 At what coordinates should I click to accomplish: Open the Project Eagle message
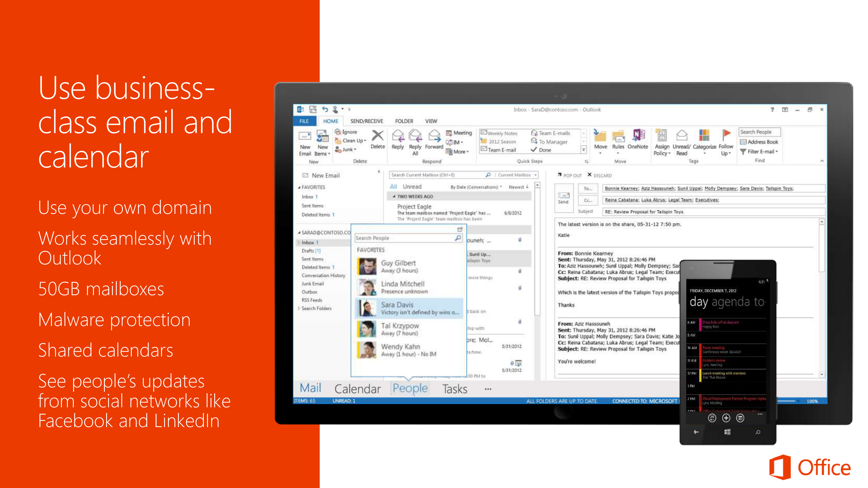click(460, 213)
